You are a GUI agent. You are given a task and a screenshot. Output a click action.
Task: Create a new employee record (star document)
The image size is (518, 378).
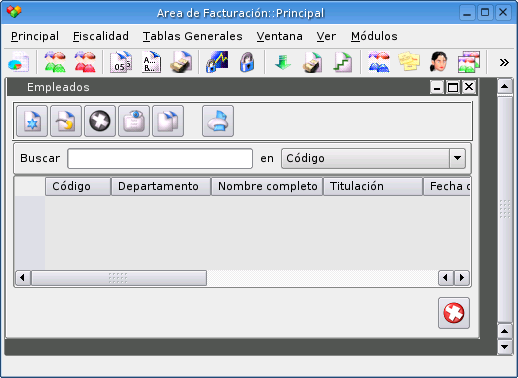coord(32,121)
